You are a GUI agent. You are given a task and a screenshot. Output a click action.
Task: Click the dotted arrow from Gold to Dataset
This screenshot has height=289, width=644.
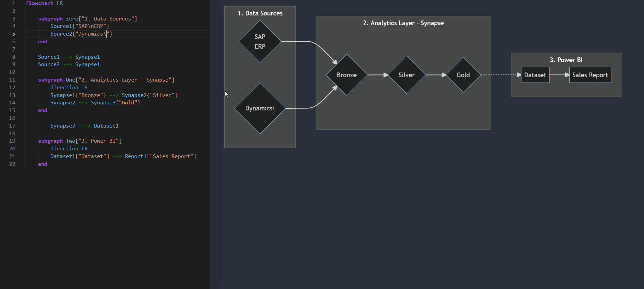coord(501,75)
